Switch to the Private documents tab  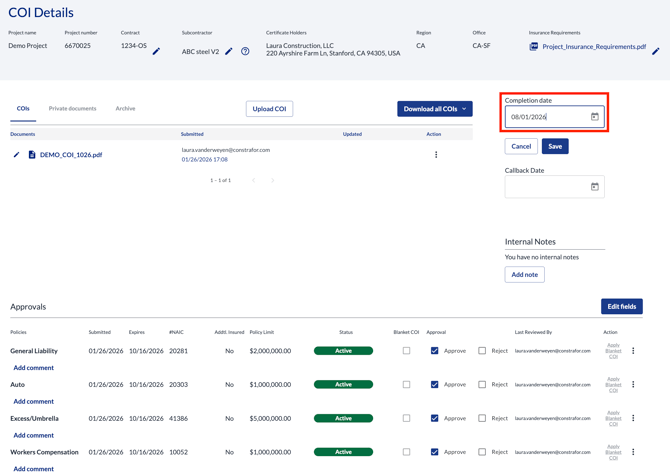[72, 108]
